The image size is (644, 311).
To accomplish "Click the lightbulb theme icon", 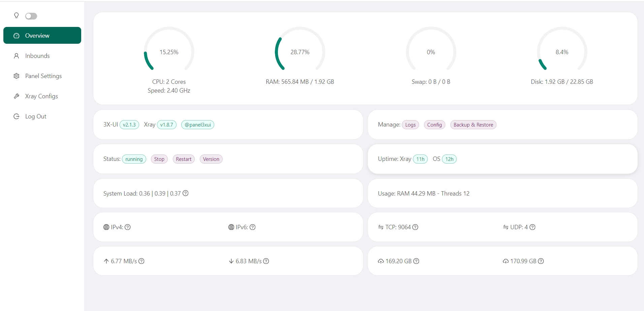I will [16, 15].
